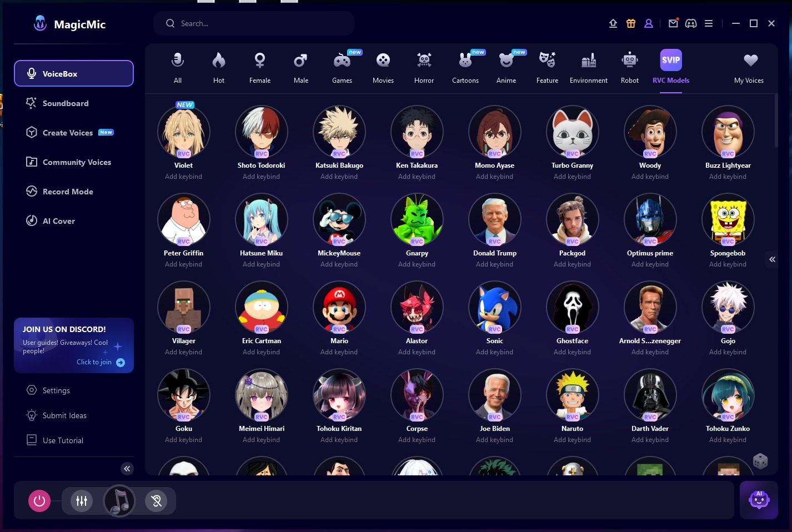Image resolution: width=792 pixels, height=532 pixels.
Task: Open the gift box icon
Action: click(631, 23)
